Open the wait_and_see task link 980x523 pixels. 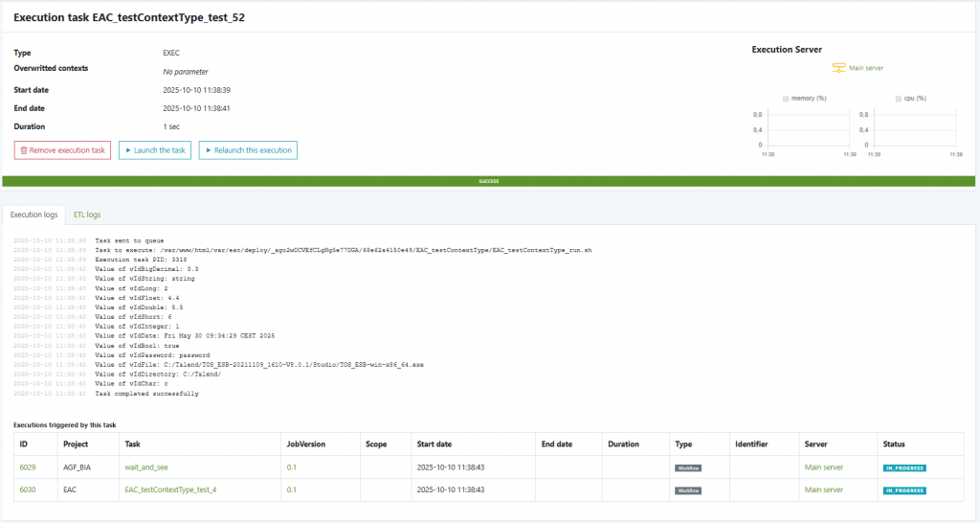click(x=146, y=467)
